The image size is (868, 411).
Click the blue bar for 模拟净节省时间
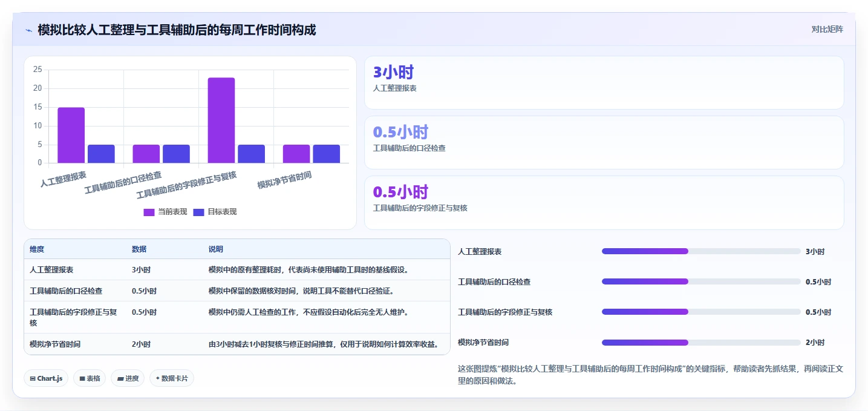coord(326,154)
